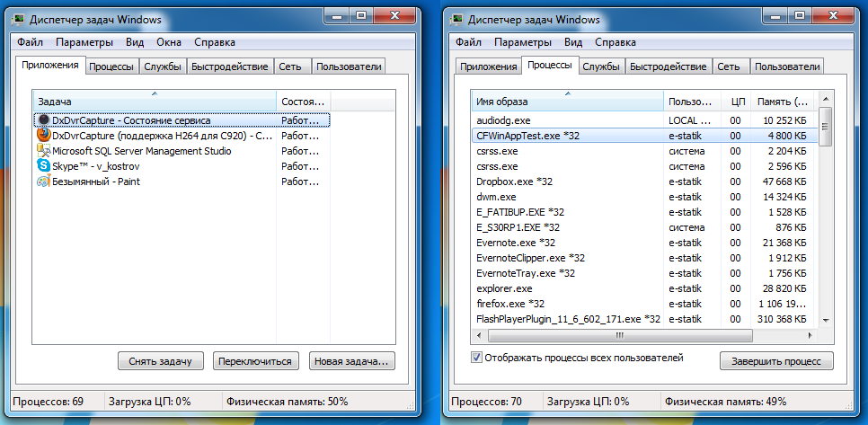Image resolution: width=868 pixels, height=425 pixels.
Task: Switch to the Службы tab in the left window
Action: coord(163,67)
